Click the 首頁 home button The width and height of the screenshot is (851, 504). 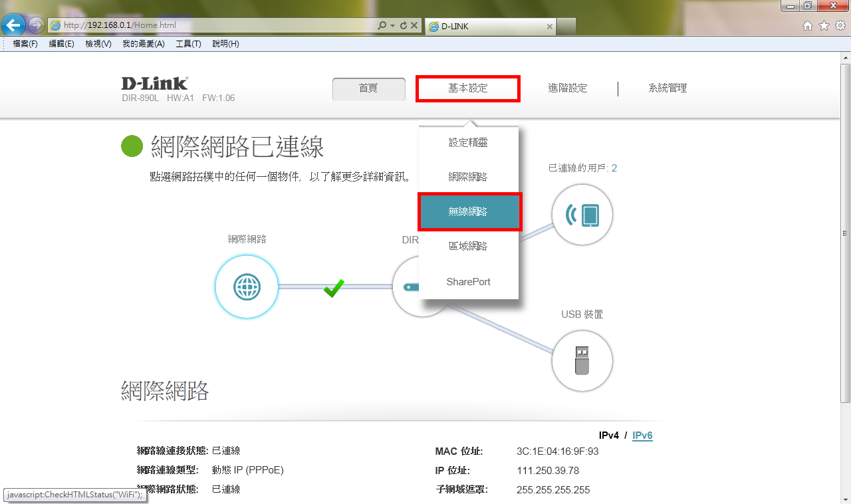368,88
